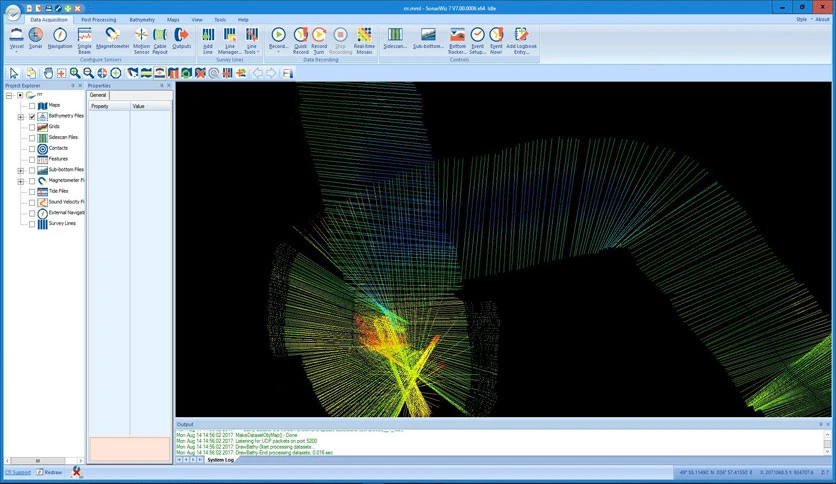The width and height of the screenshot is (836, 484).
Task: Start Record Turn
Action: point(319,41)
